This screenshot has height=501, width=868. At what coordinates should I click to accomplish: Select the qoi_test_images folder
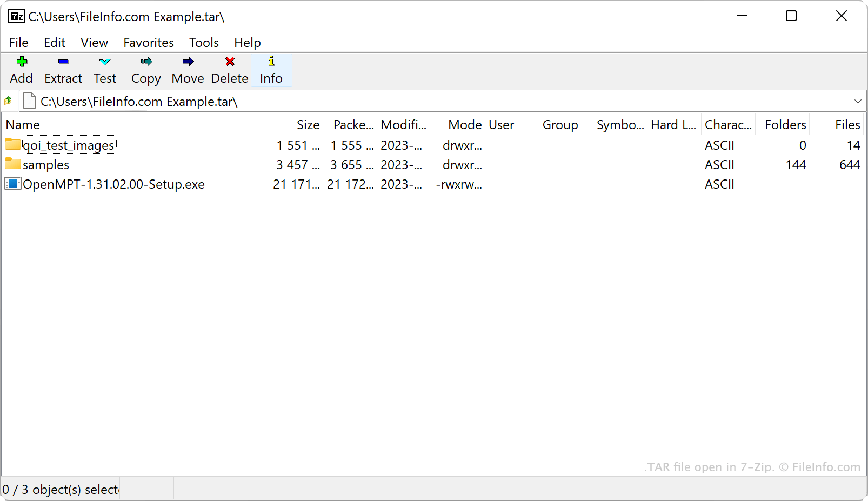[69, 145]
